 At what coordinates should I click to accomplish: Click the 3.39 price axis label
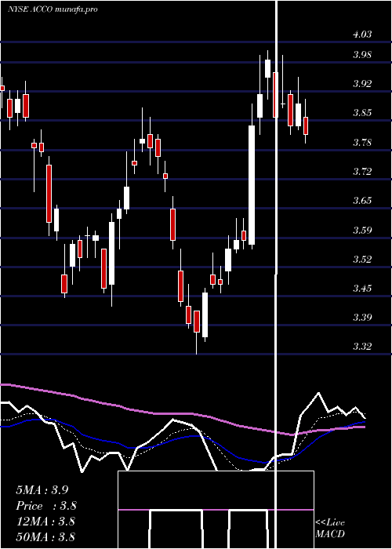click(362, 318)
